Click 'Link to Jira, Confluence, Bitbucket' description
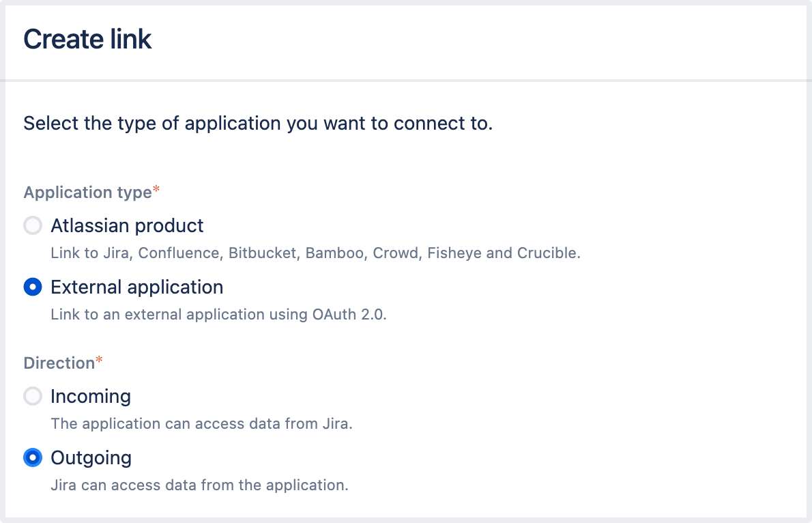This screenshot has width=812, height=523. (315, 253)
